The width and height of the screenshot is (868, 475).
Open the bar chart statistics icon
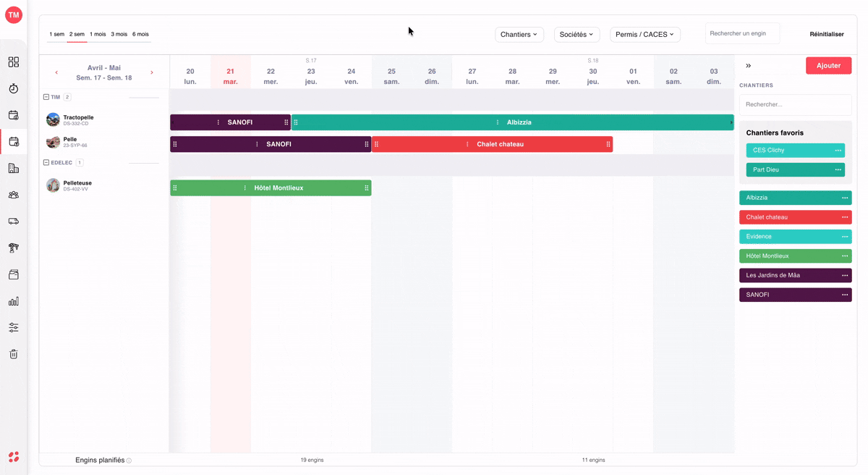(x=14, y=301)
